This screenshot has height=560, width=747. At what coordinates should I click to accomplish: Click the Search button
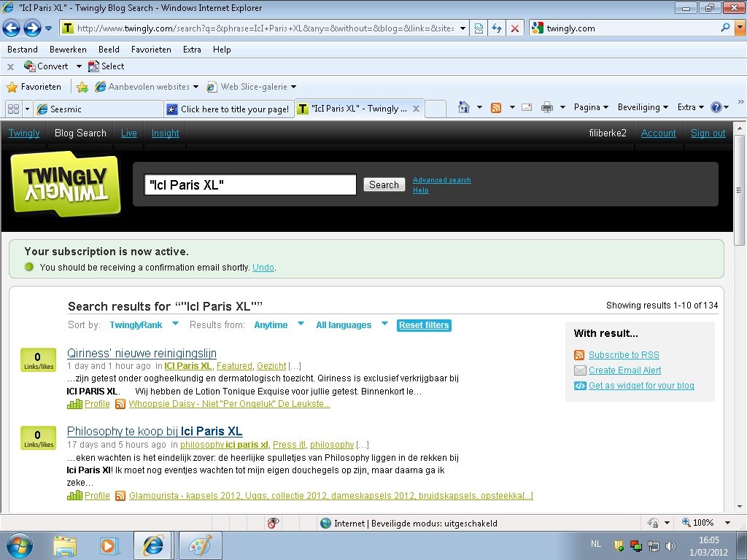click(x=384, y=184)
